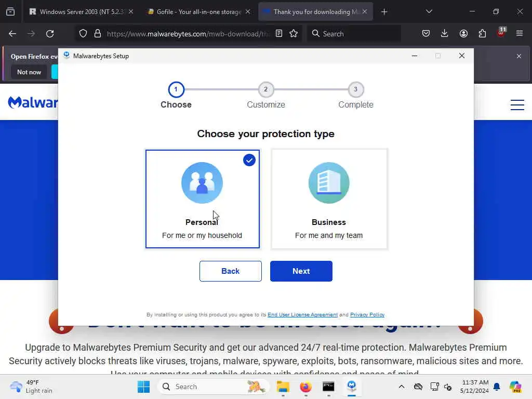Image resolution: width=532 pixels, height=399 pixels.
Task: Open the list all tabs dropdown
Action: [x=429, y=12]
